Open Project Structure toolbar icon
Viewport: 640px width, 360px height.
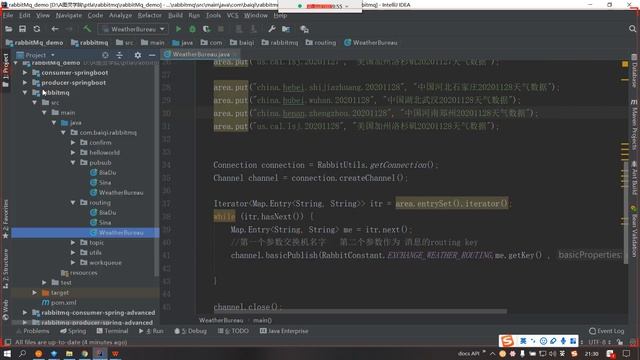coord(286,29)
